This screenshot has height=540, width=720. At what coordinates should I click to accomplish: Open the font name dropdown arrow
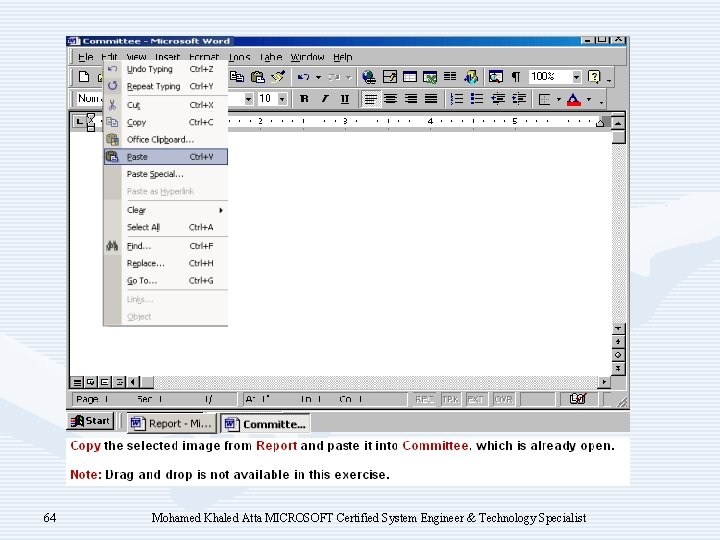tap(248, 99)
